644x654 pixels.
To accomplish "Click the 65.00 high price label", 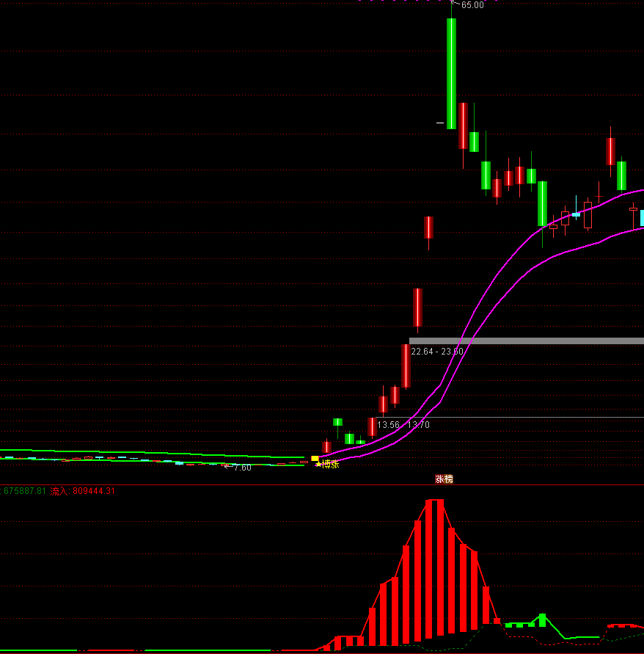I will tap(472, 5).
